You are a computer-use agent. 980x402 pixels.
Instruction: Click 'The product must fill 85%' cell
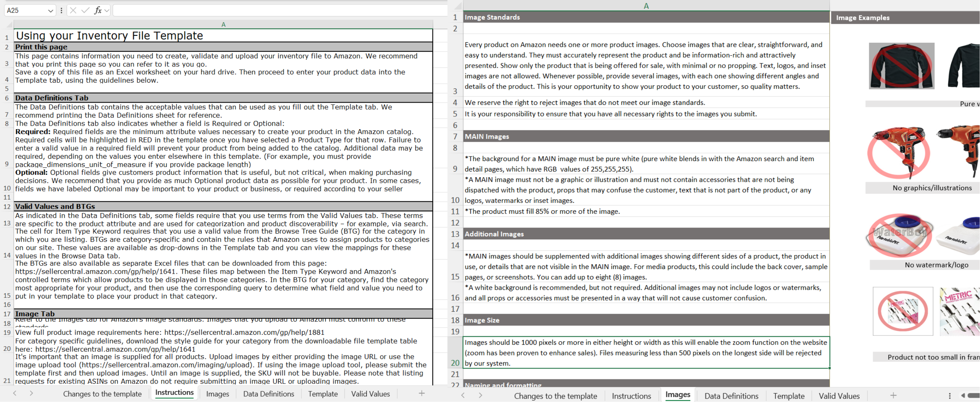(646, 211)
